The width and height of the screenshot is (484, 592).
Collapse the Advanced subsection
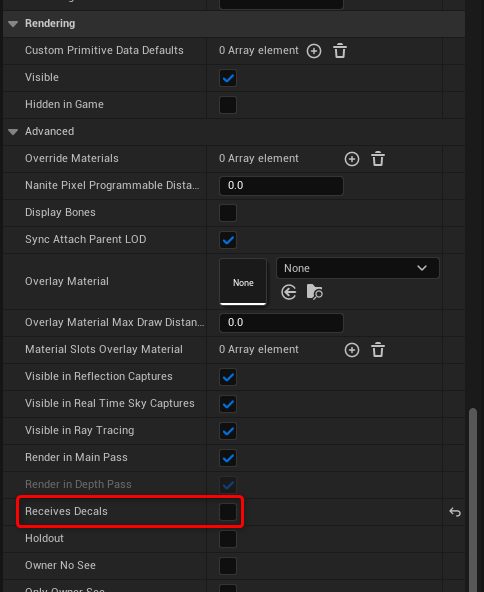coord(13,132)
